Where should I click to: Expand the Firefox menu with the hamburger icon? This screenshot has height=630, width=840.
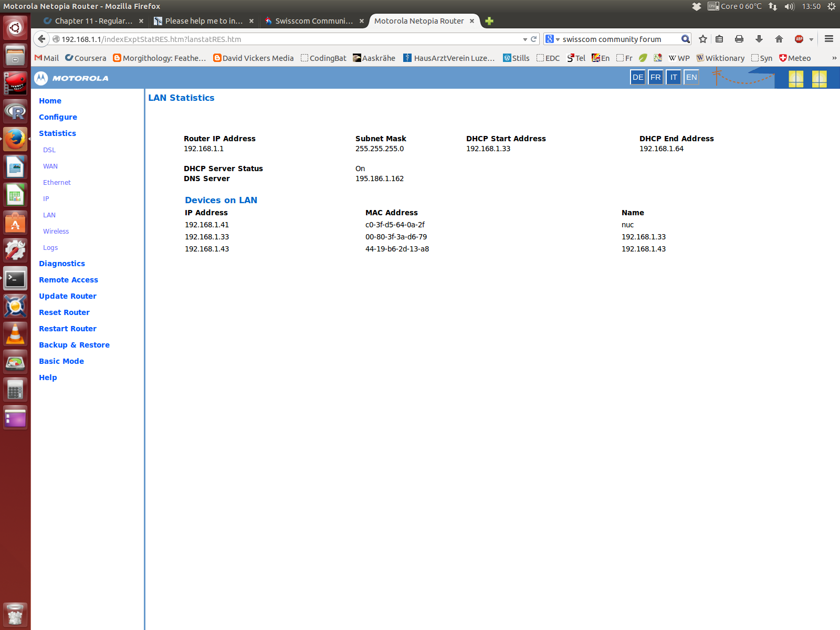coord(829,39)
